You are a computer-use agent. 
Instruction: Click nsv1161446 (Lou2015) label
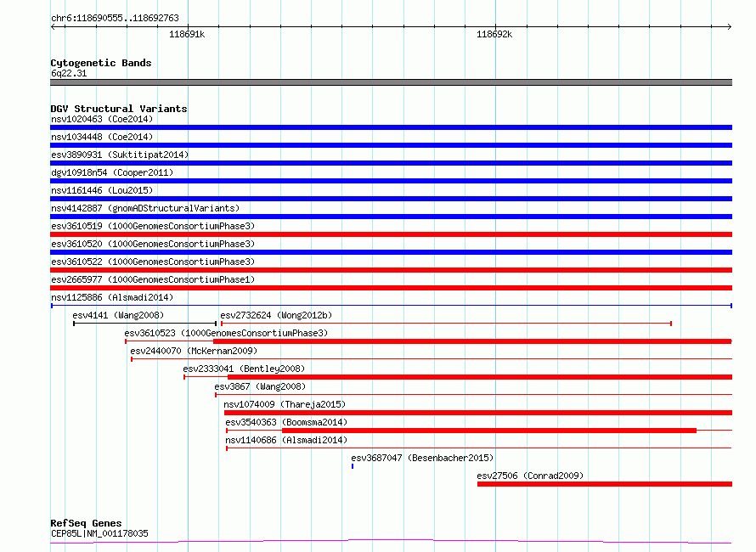click(x=102, y=190)
